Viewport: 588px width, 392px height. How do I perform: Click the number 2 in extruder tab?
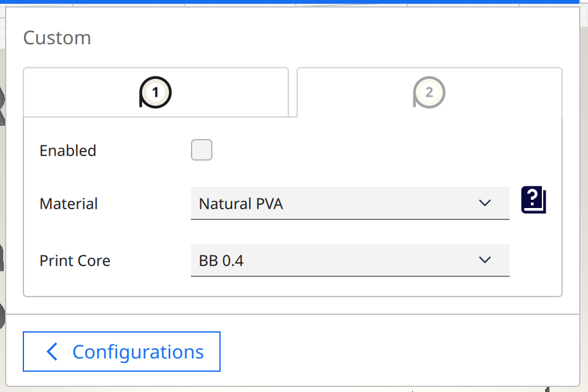point(429,93)
